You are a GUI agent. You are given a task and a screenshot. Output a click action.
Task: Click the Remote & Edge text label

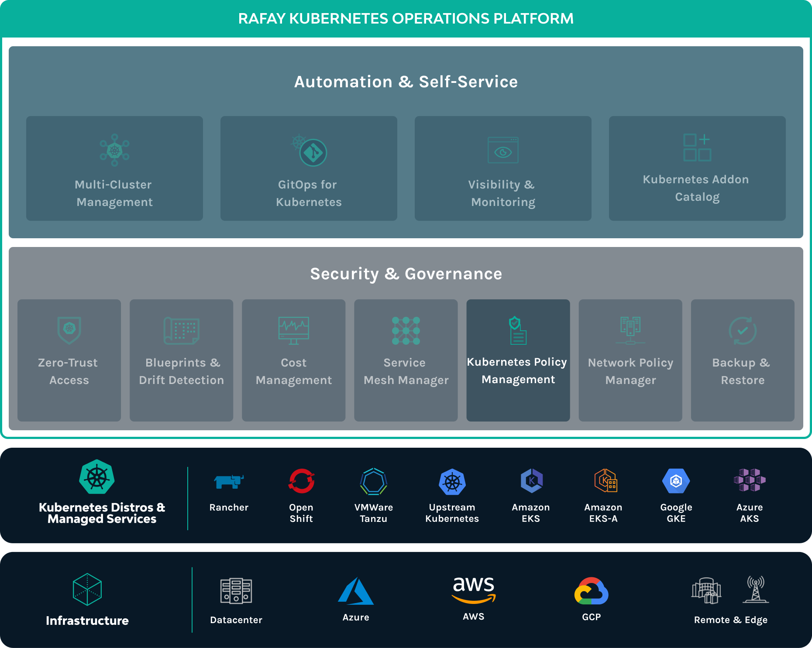[731, 620]
